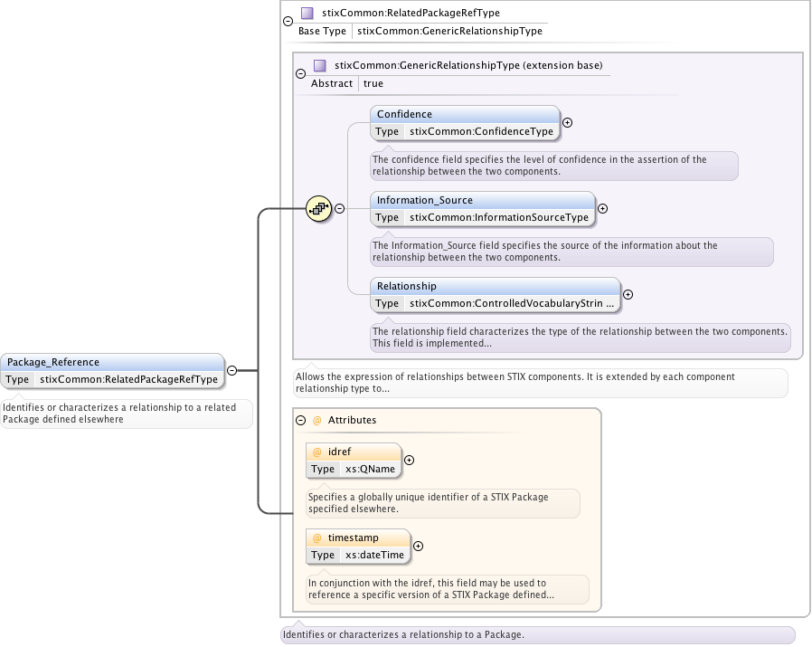Click the @ icon beside Attributes

[316, 421]
